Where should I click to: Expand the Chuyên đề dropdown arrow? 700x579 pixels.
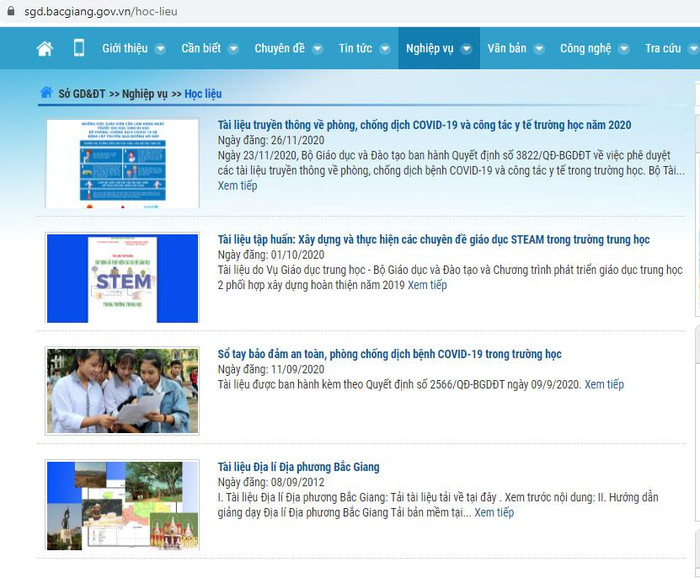click(317, 48)
